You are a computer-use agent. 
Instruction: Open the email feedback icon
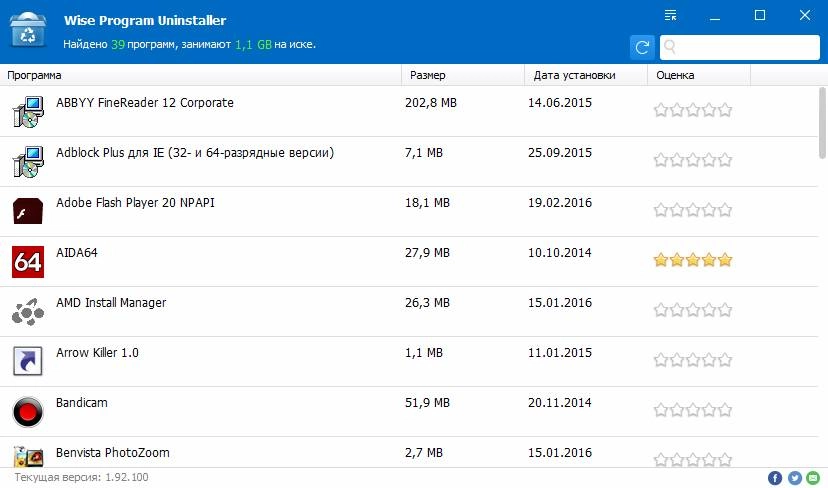(x=813, y=478)
